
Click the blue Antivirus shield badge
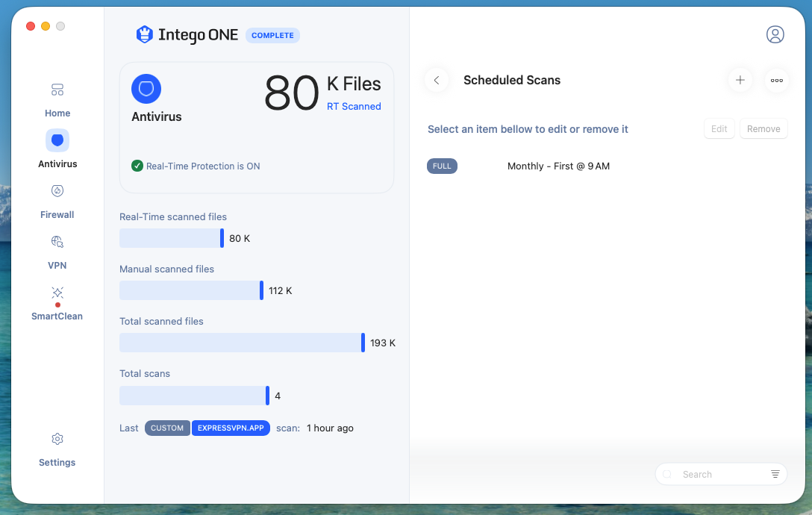(146, 89)
